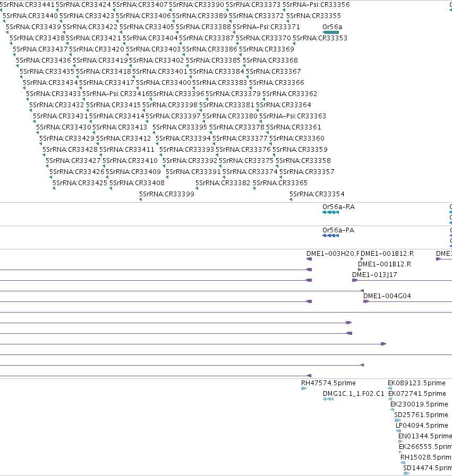The width and height of the screenshot is (452, 476).
Task: Select the 5SrRNA:CR33391 label
Action: point(193,172)
